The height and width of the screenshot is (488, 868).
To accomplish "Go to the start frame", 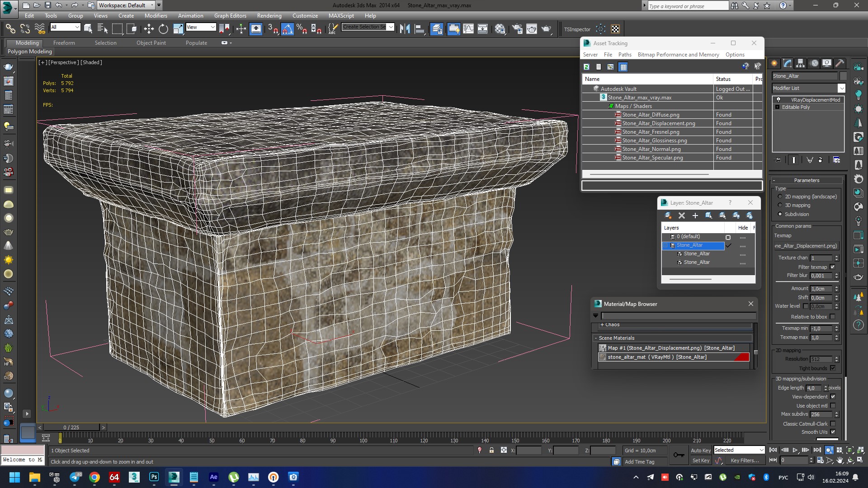I will coord(773,450).
